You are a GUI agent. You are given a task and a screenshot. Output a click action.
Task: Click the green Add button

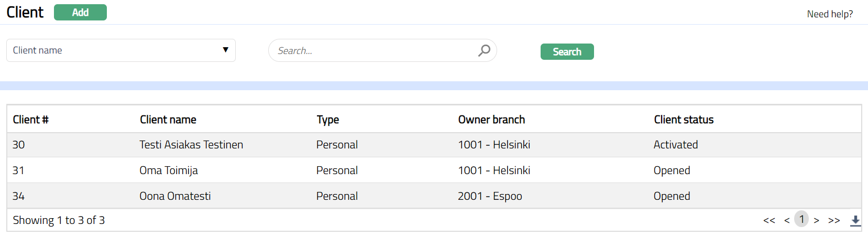[80, 13]
